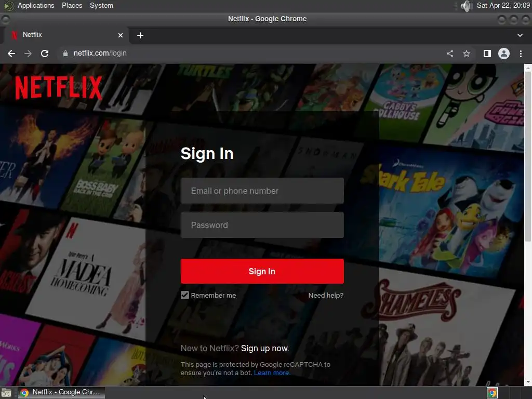This screenshot has height=399, width=532.
Task: Open the reCAPTCHA Learn more link
Action: click(x=271, y=373)
